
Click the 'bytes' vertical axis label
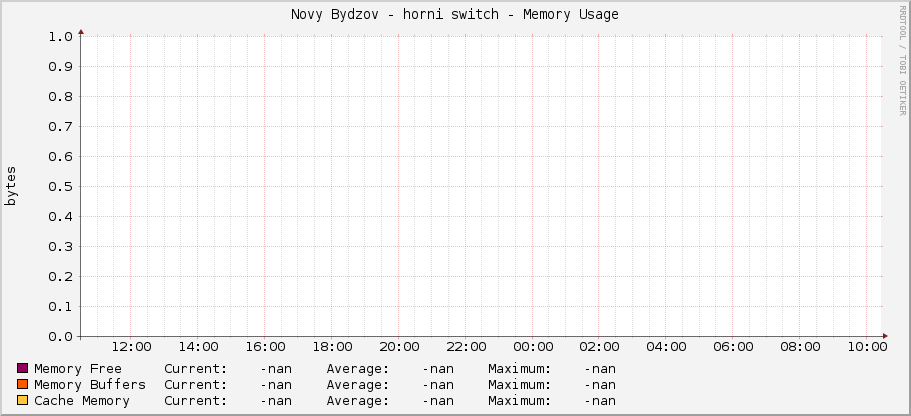pyautogui.click(x=11, y=186)
